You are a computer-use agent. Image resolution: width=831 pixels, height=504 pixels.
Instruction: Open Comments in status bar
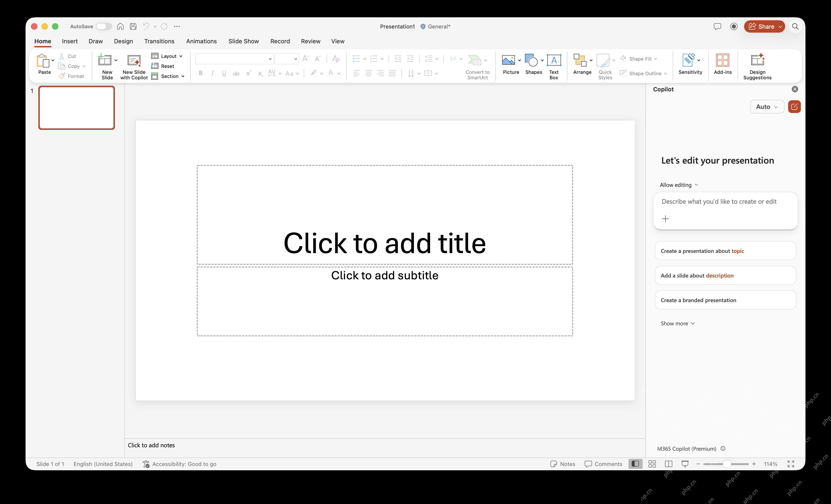(603, 464)
